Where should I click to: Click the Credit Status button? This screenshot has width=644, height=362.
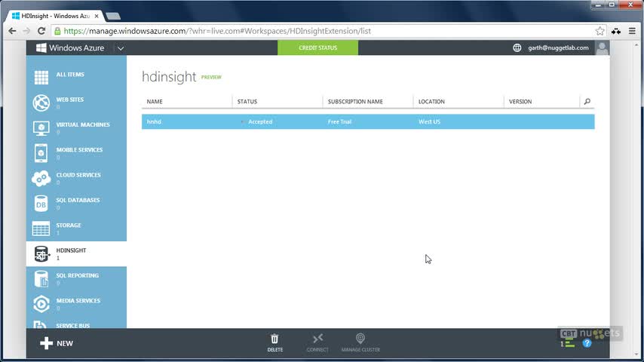318,48
